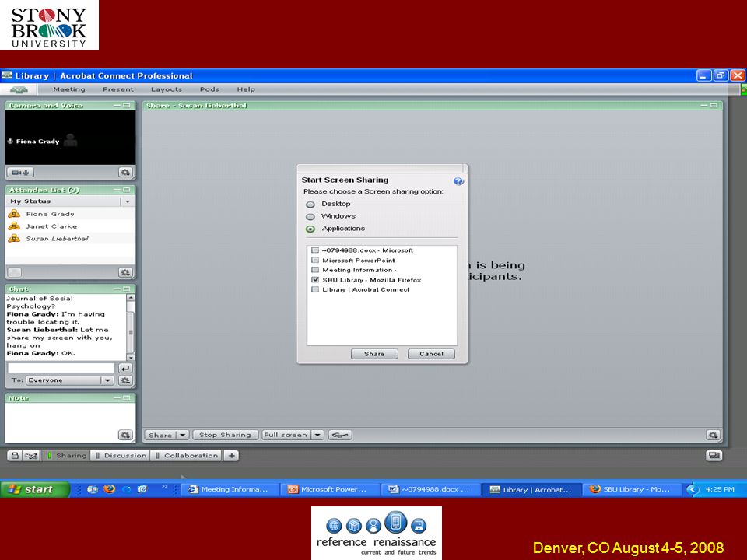
Task: Maximize the Share pod
Action: (714, 105)
